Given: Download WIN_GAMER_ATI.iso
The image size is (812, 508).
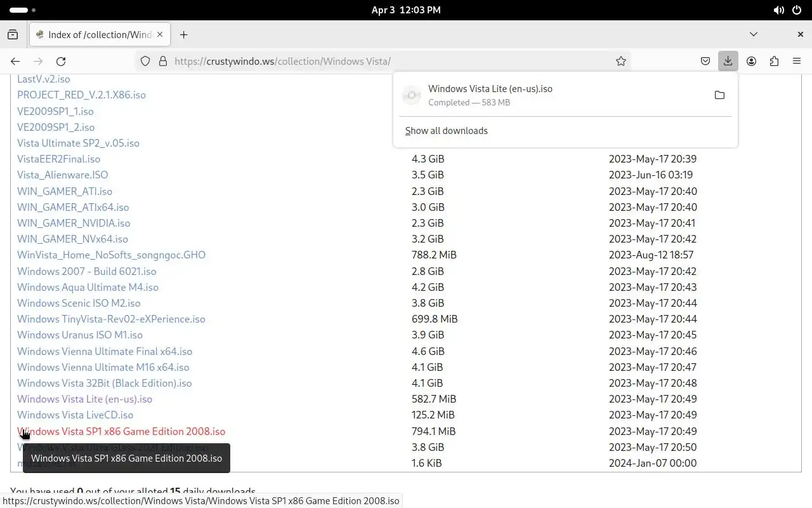Looking at the screenshot, I should coord(65,191).
